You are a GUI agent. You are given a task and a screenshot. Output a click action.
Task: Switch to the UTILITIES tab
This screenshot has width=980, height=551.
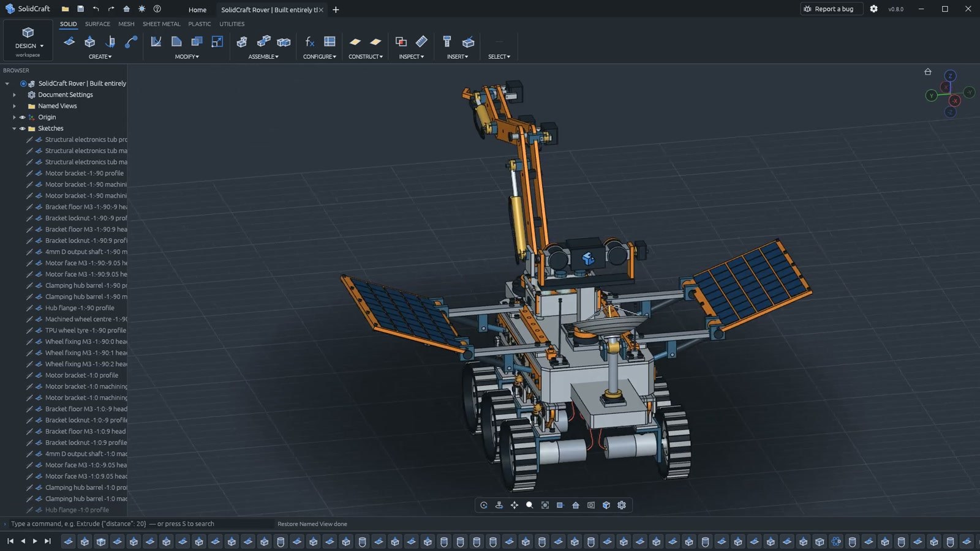[x=232, y=24]
